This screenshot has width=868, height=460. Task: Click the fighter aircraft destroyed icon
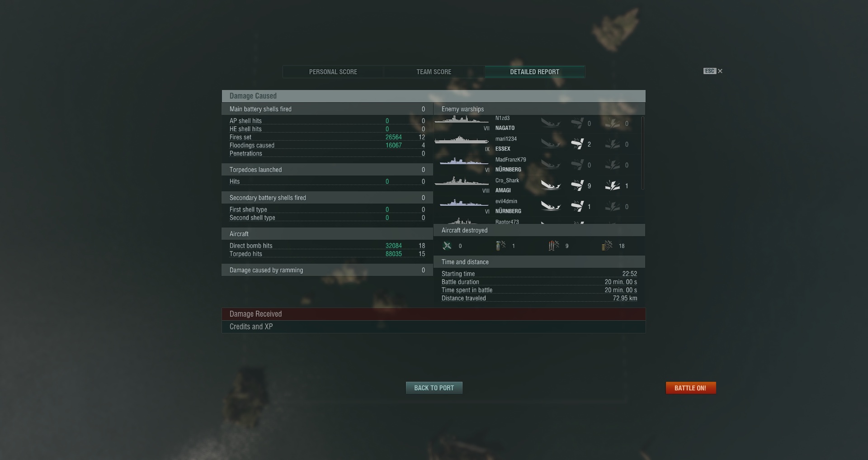click(x=447, y=246)
